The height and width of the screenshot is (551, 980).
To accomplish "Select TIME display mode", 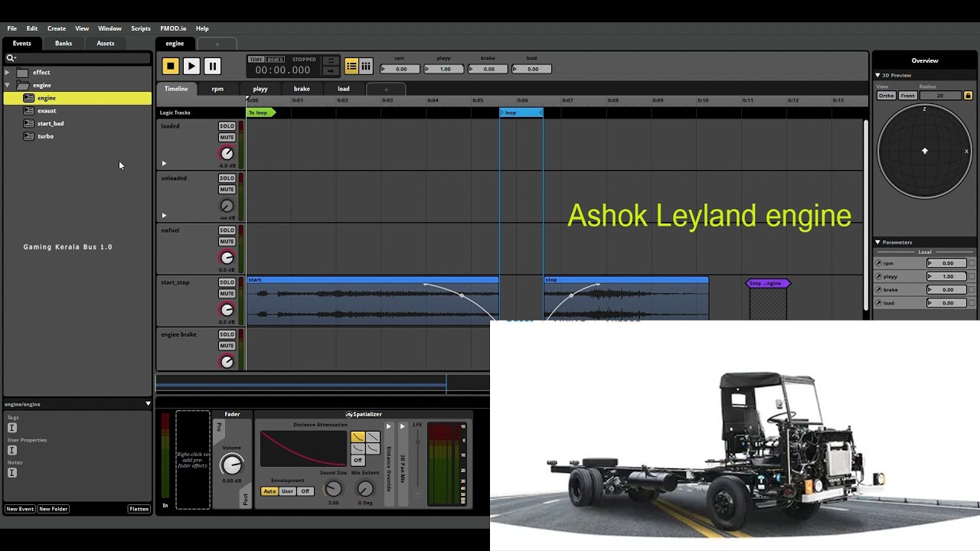I will 256,59.
